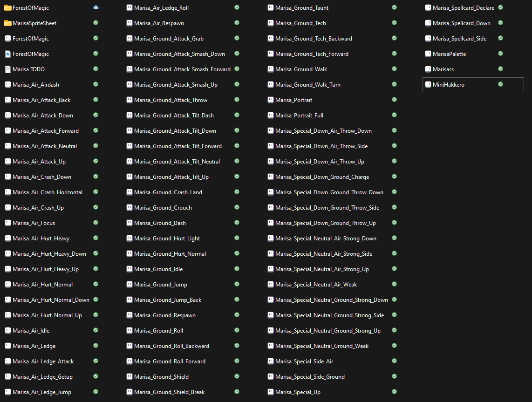Screen dimensions: 532x402
Task: Click the Marisa TODO text document icon
Action: tap(8, 69)
